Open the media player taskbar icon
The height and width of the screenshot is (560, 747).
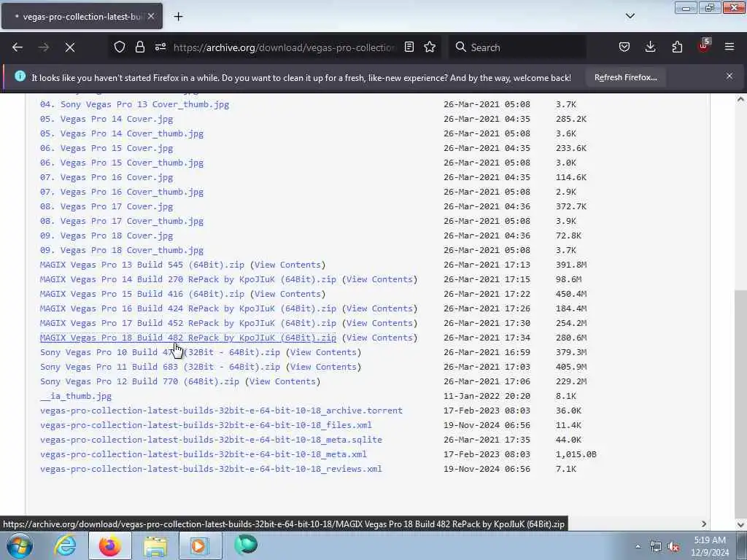click(200, 545)
